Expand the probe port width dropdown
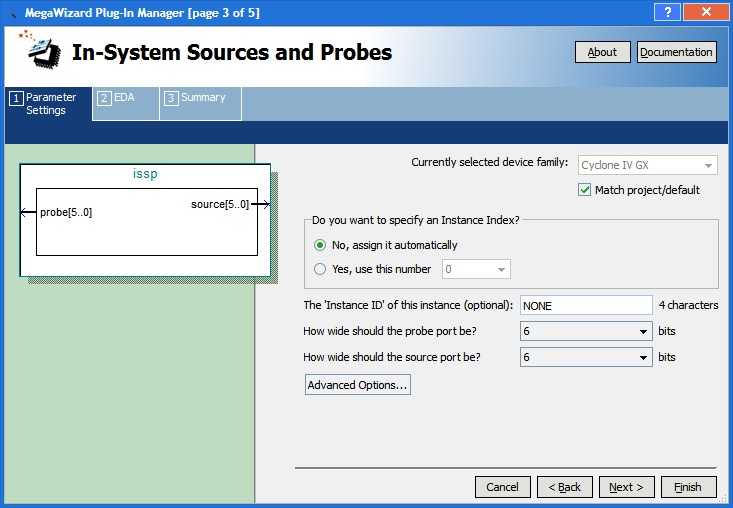This screenshot has height=508, width=733. coord(586,331)
